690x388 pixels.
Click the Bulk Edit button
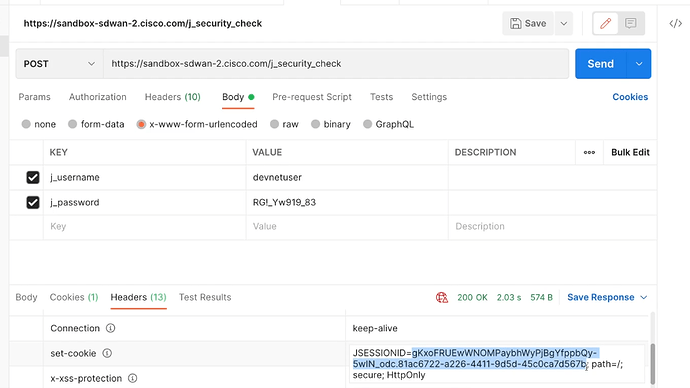point(630,152)
